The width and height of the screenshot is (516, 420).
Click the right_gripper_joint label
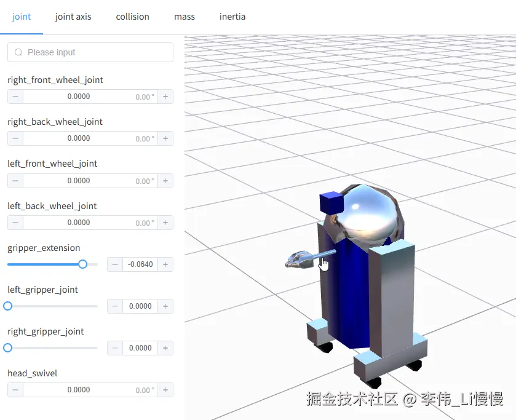pyautogui.click(x=46, y=331)
